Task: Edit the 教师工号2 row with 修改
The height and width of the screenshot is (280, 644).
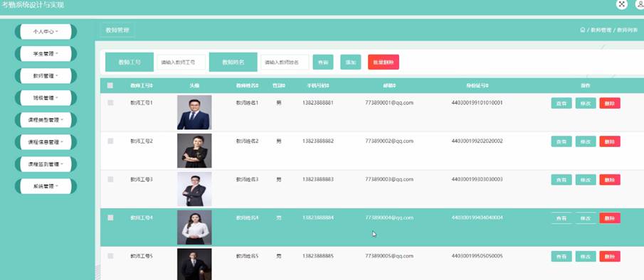Action: point(586,141)
